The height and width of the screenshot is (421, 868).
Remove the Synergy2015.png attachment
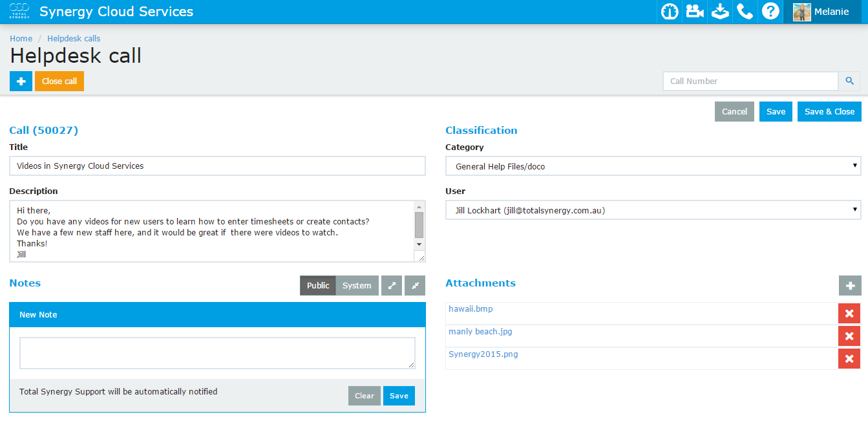coord(849,359)
